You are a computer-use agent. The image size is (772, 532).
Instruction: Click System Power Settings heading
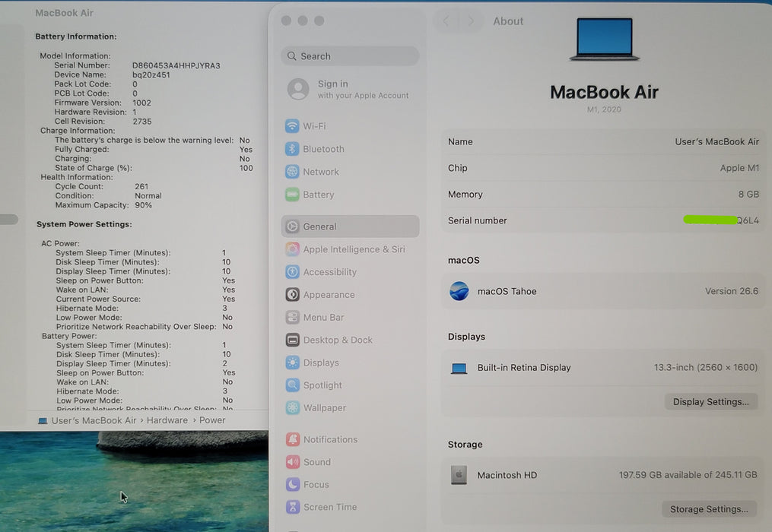point(84,224)
